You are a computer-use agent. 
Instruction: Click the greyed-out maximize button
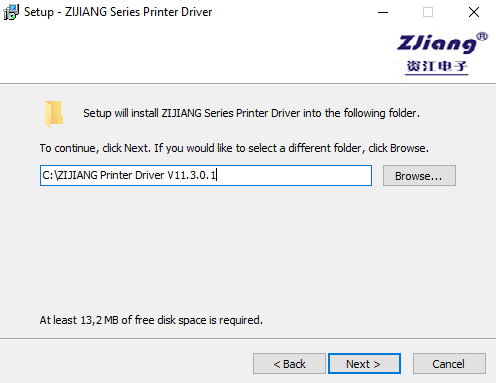(428, 12)
